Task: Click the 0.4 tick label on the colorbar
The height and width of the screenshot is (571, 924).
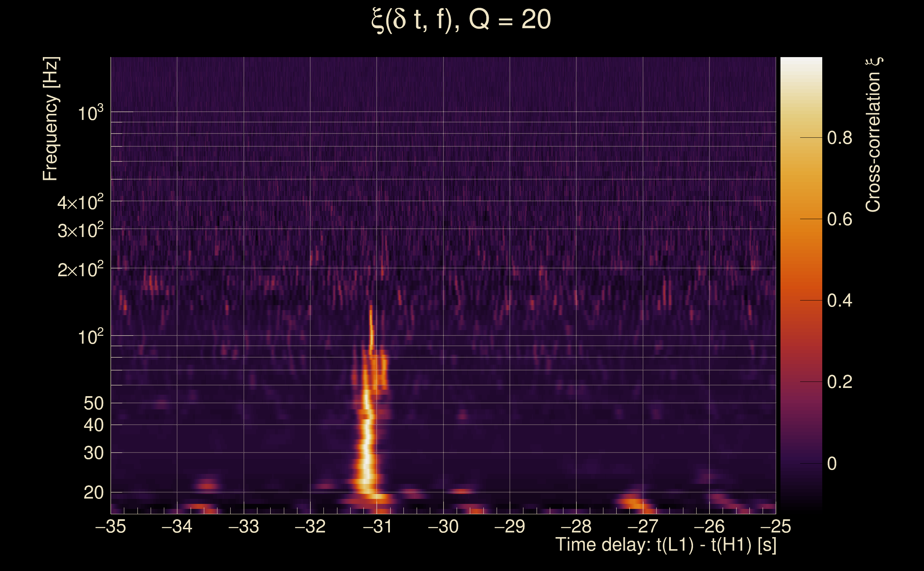Action: [839, 301]
